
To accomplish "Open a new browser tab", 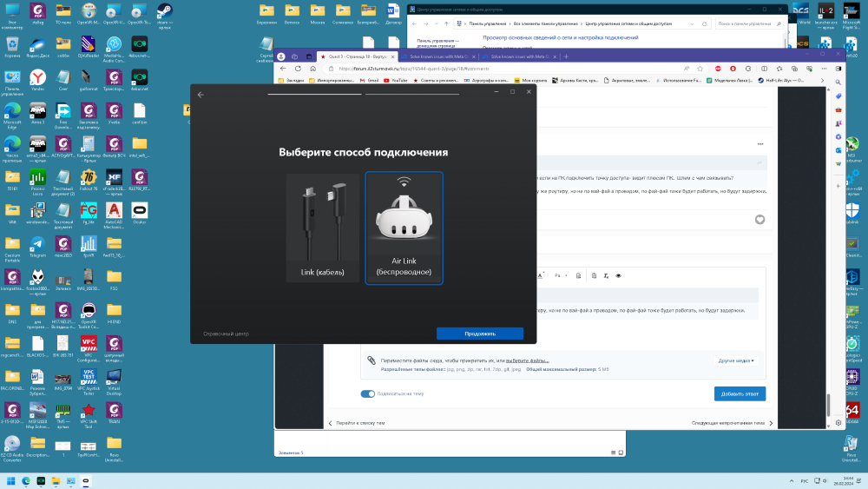I will pos(566,56).
